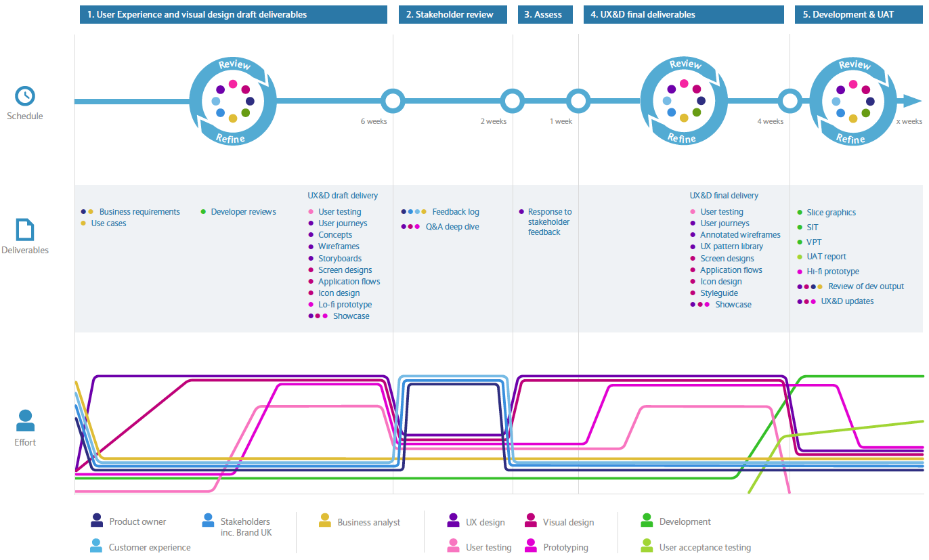Click the 'Slice graphics' deliverable
This screenshot has height=560, width=929.
click(x=831, y=213)
